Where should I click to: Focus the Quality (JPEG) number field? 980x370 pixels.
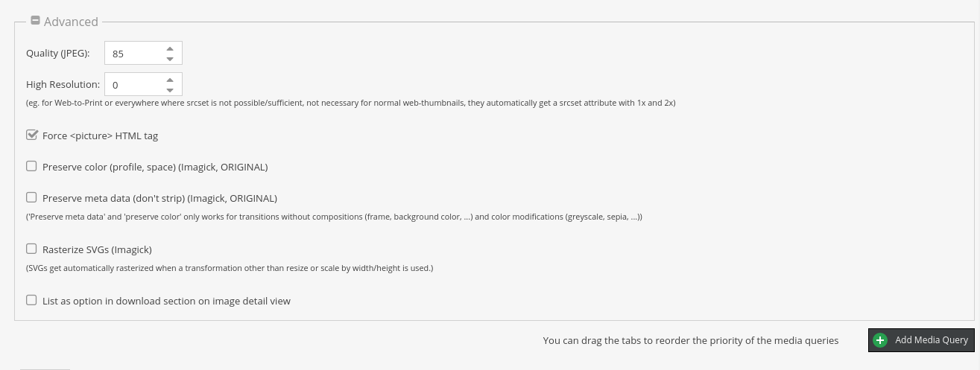click(x=143, y=54)
